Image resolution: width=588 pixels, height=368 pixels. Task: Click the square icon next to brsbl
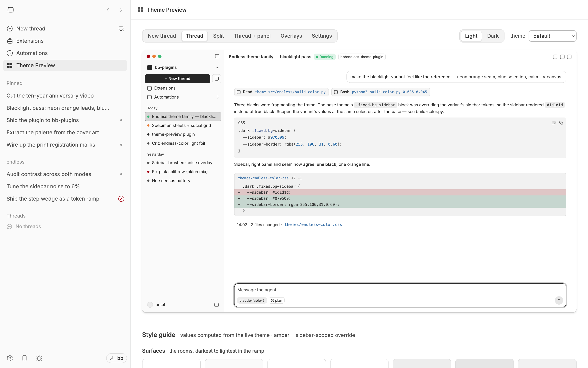tap(216, 305)
